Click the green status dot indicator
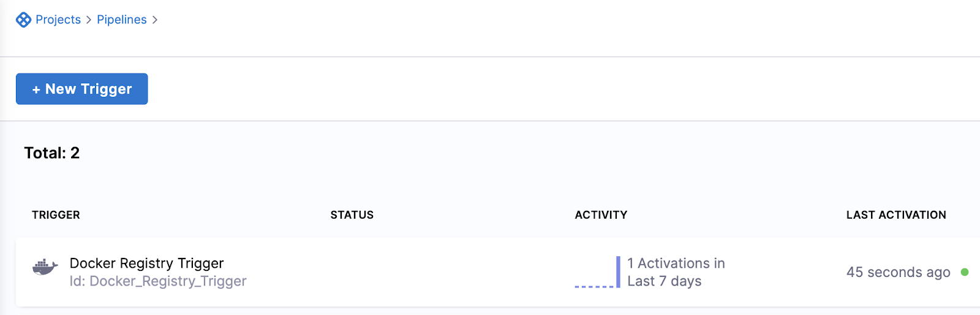This screenshot has width=980, height=315. click(x=965, y=272)
